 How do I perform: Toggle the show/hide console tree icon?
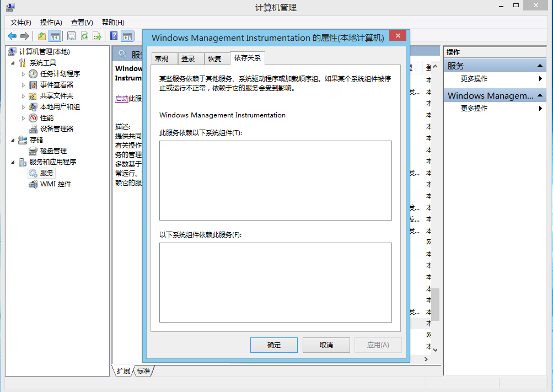[55, 36]
